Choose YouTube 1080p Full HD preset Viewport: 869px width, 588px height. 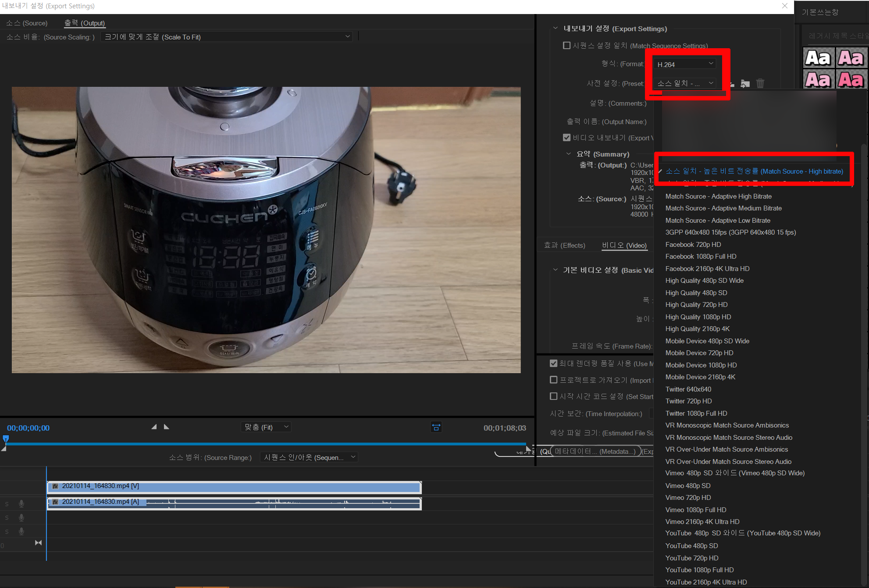(699, 570)
